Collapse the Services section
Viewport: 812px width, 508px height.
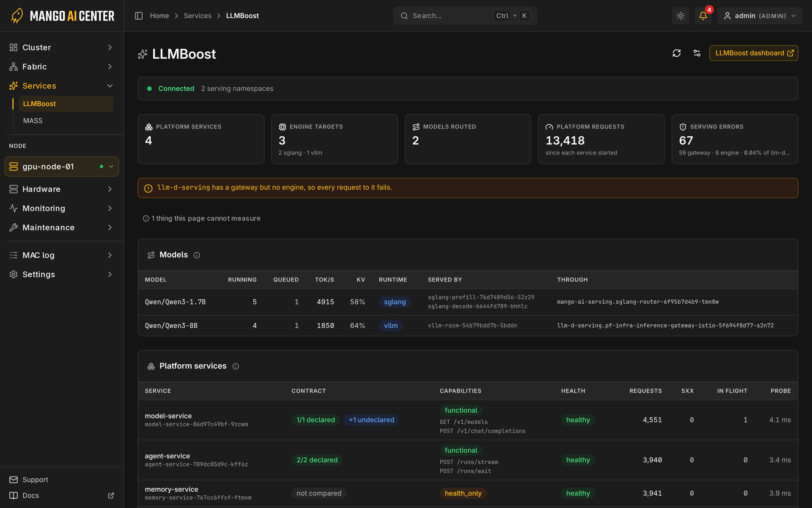point(62,86)
